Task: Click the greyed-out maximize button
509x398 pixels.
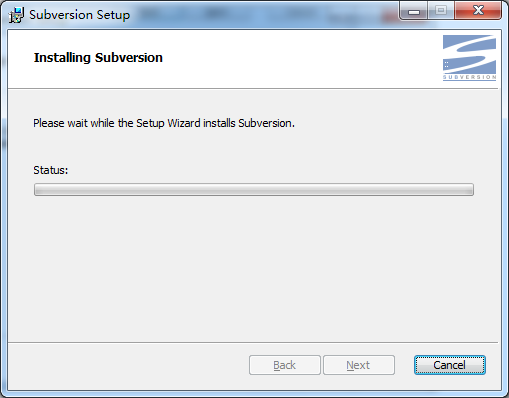Action: (441, 11)
